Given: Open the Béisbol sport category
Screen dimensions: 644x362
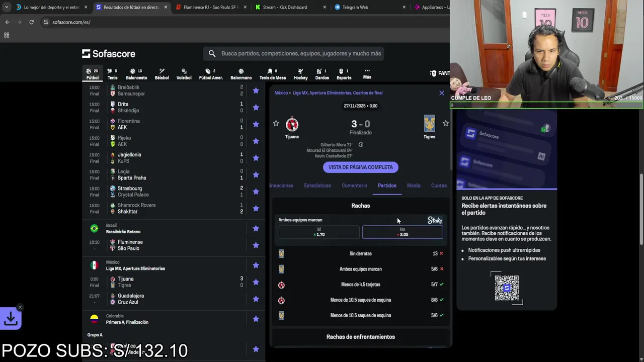Looking at the screenshot, I should click(x=162, y=74).
